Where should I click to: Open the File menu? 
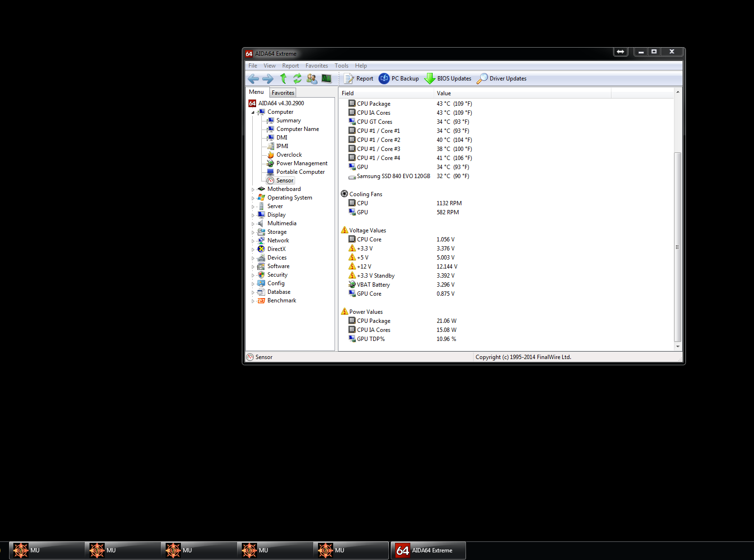[x=253, y=66]
